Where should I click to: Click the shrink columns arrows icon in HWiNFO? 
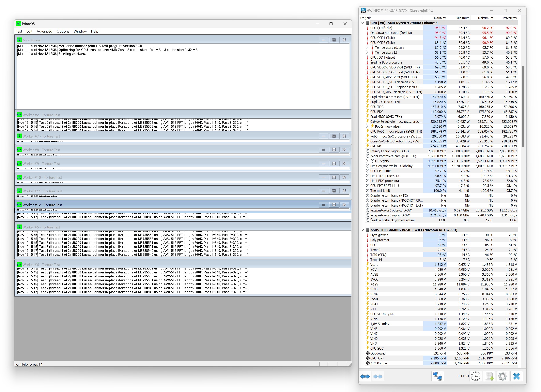[x=378, y=376]
